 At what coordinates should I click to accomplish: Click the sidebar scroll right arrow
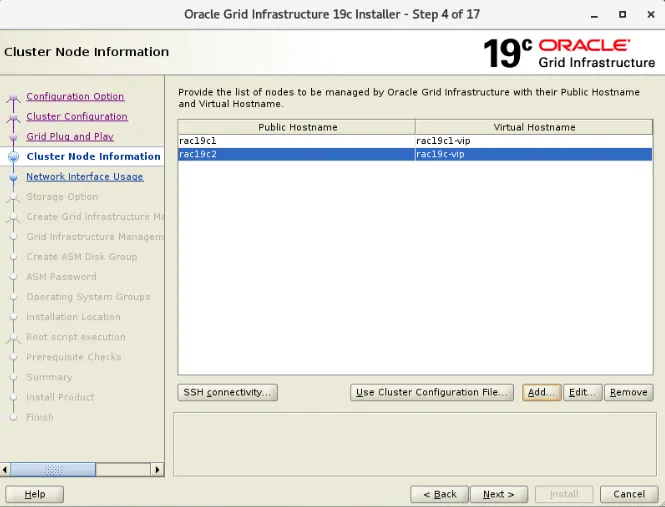click(157, 470)
